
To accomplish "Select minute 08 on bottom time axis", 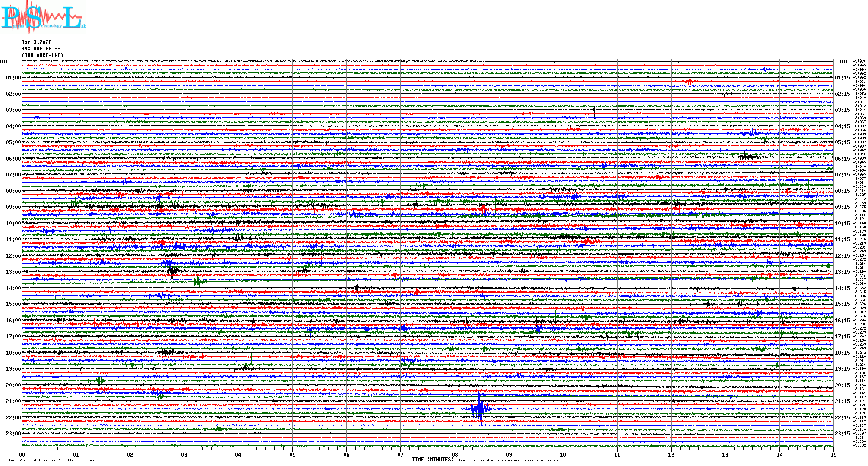I will [x=455, y=454].
